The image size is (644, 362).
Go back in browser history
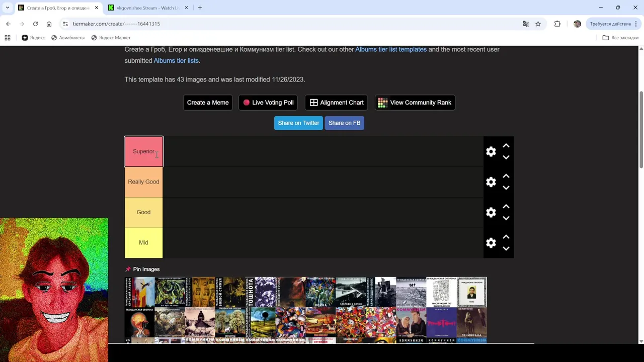click(8, 24)
